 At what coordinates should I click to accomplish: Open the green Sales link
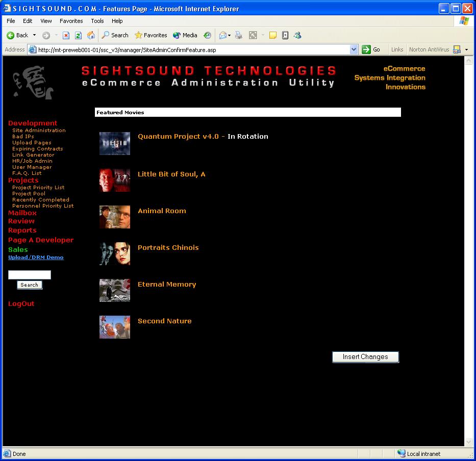point(18,250)
